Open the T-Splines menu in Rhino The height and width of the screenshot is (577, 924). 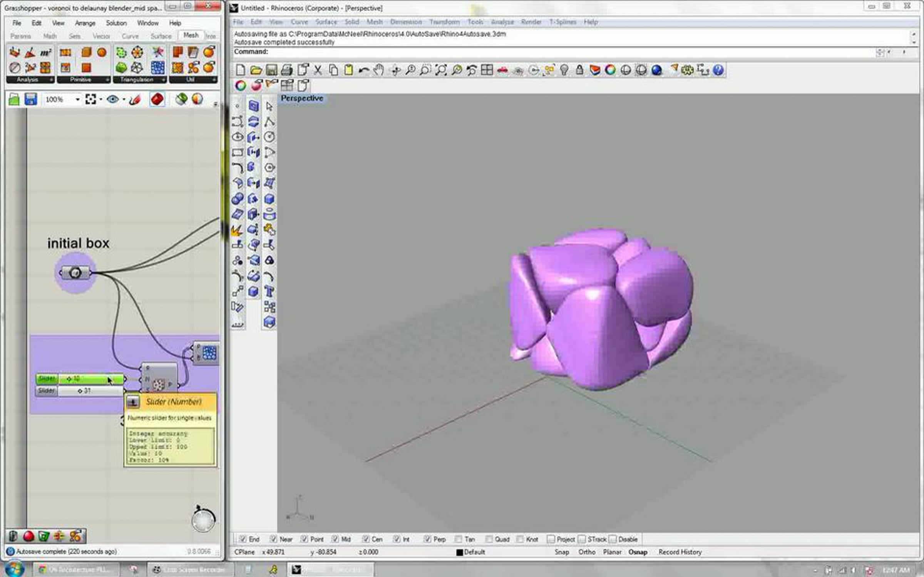(x=563, y=22)
